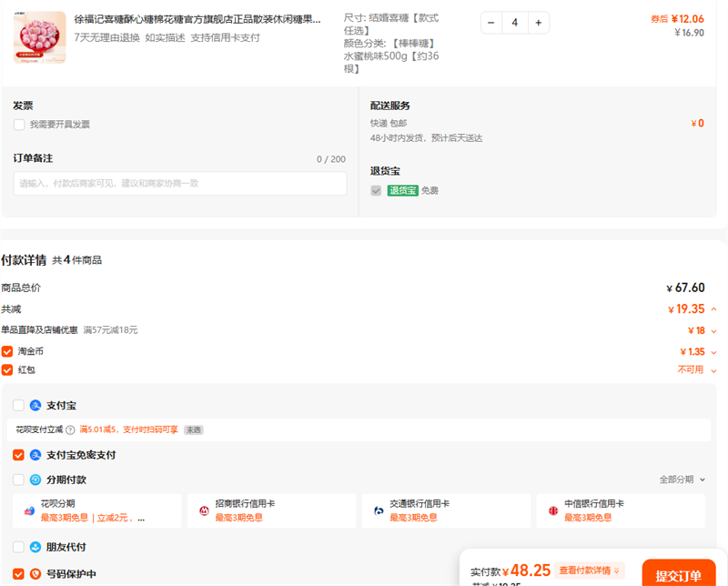Click the 提交订单 submit order button
728x586 pixels.
pos(678,574)
